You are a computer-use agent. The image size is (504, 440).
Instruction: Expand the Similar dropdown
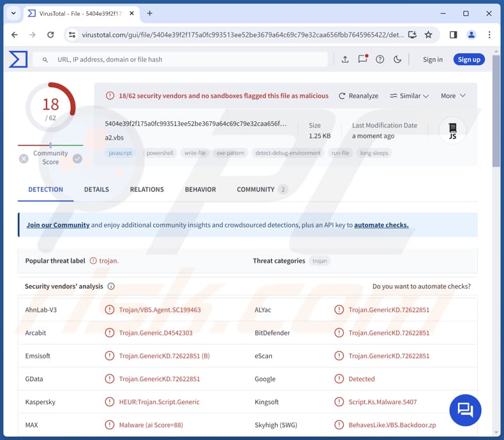click(409, 96)
